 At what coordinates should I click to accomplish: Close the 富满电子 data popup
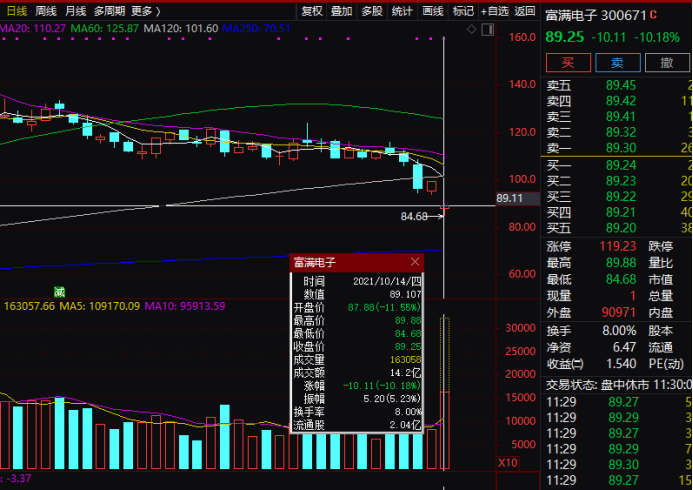click(415, 262)
